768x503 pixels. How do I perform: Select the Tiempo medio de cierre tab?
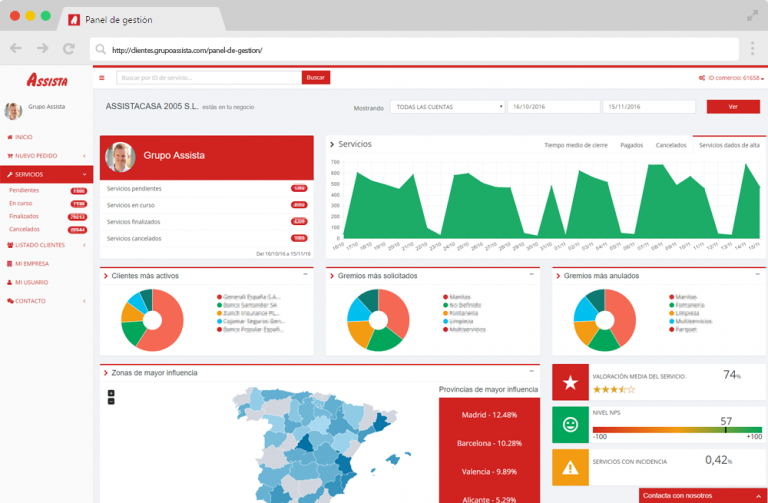point(575,145)
